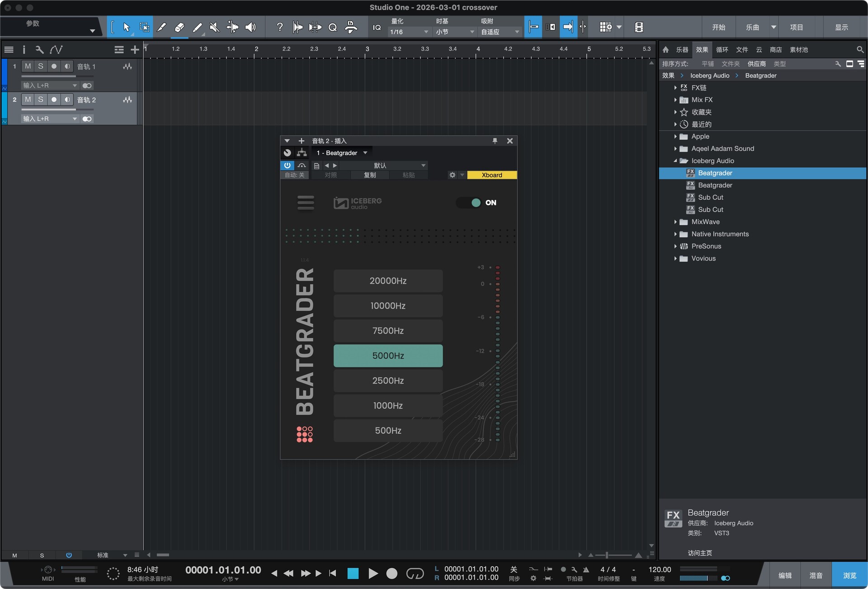Select the Mute tool
The image size is (868, 589).
coord(215,27)
